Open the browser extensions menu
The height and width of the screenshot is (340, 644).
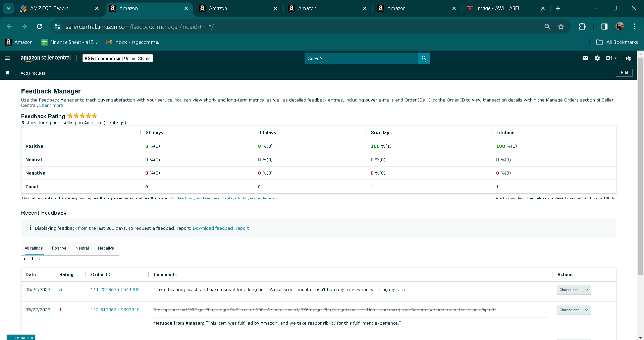pyautogui.click(x=582, y=26)
